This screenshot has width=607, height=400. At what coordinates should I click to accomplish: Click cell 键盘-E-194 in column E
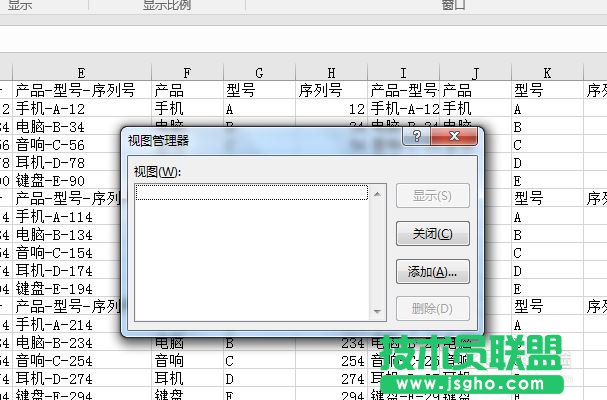click(67, 289)
